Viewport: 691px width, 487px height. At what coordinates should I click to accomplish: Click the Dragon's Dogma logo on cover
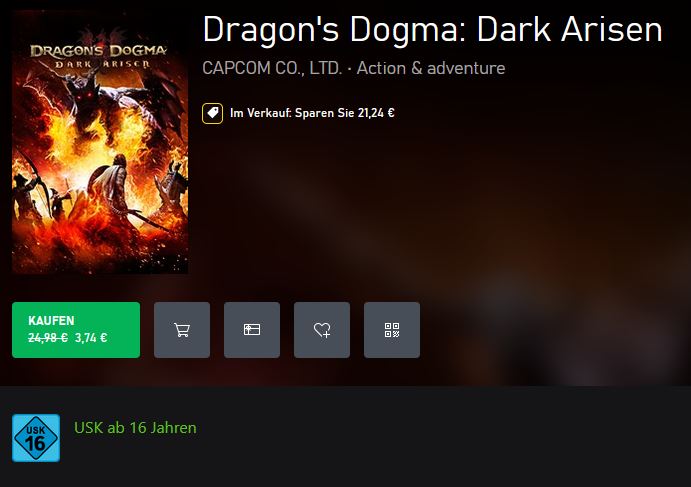click(98, 51)
